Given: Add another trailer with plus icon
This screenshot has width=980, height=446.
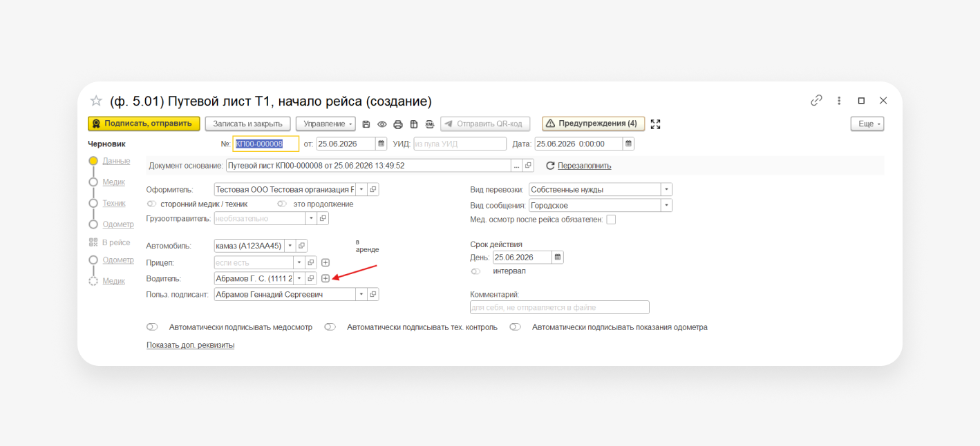Looking at the screenshot, I should [x=326, y=262].
